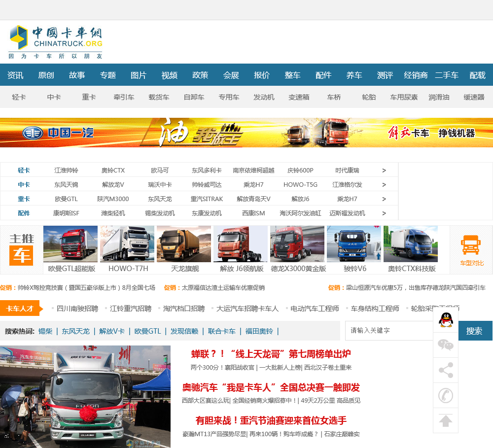Click hot search term 欧曼GTL
Viewport: 493px width, 448px height.
tap(148, 331)
